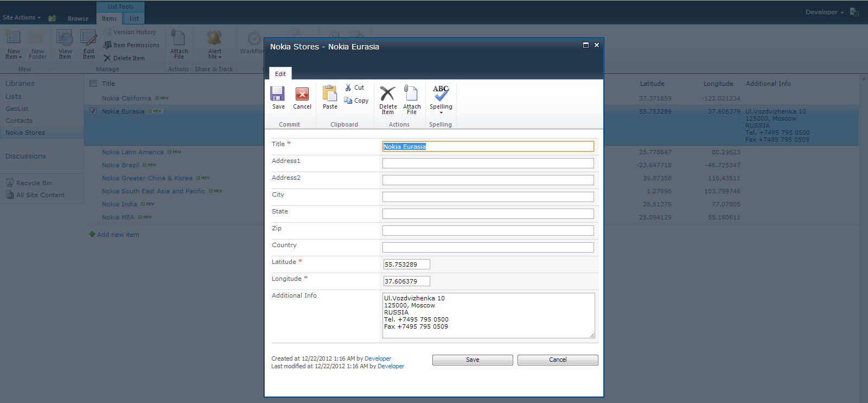Open Developer link after Created at
This screenshot has width=868, height=403.
[378, 358]
